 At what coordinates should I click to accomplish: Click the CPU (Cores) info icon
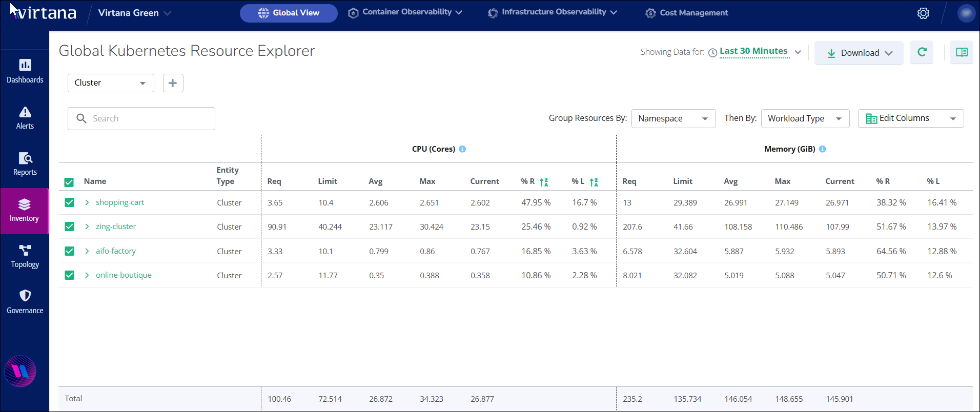point(462,149)
